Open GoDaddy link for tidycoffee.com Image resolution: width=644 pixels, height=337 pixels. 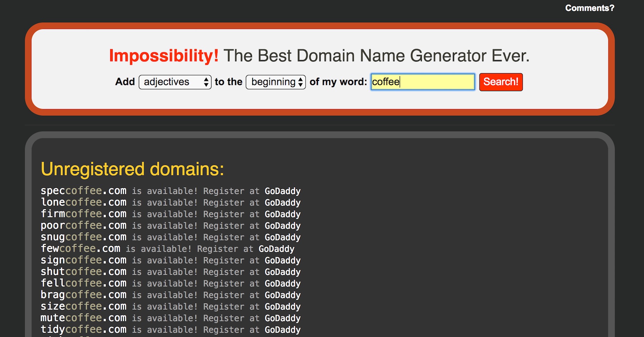pyautogui.click(x=283, y=329)
